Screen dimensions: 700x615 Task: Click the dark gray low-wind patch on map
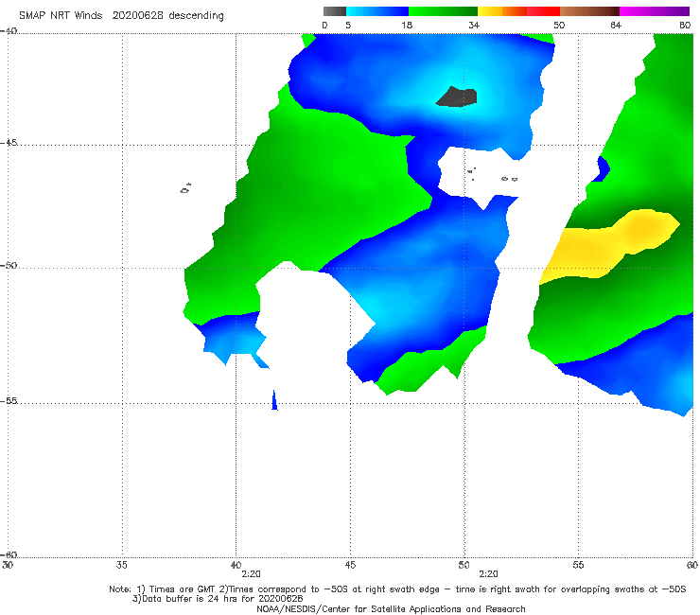(457, 97)
